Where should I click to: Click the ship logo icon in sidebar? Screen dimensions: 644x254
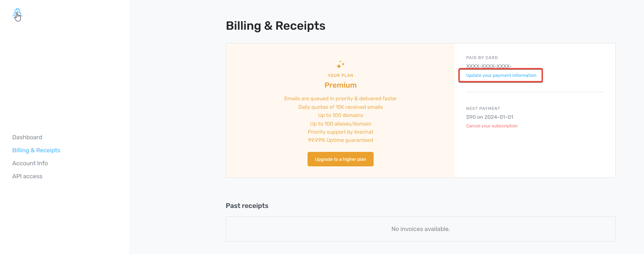click(17, 14)
